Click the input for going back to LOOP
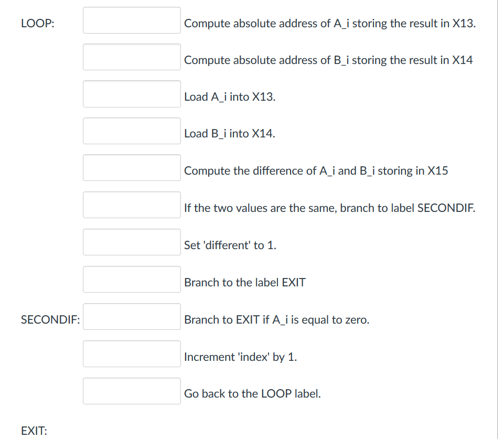 [x=131, y=391]
